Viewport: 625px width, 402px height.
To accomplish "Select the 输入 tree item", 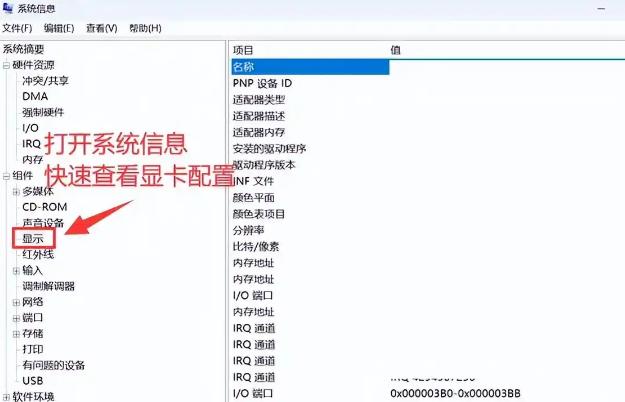I will click(32, 271).
